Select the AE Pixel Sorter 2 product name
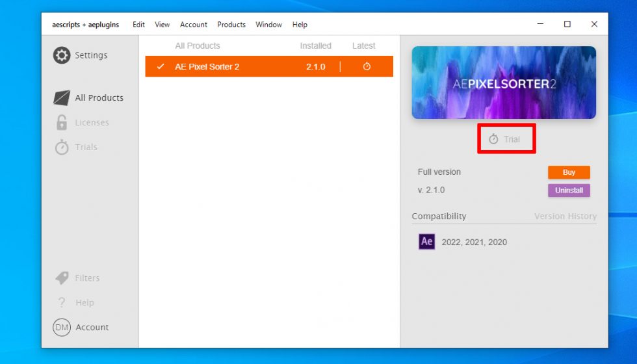The height and width of the screenshot is (364, 637). pyautogui.click(x=207, y=66)
